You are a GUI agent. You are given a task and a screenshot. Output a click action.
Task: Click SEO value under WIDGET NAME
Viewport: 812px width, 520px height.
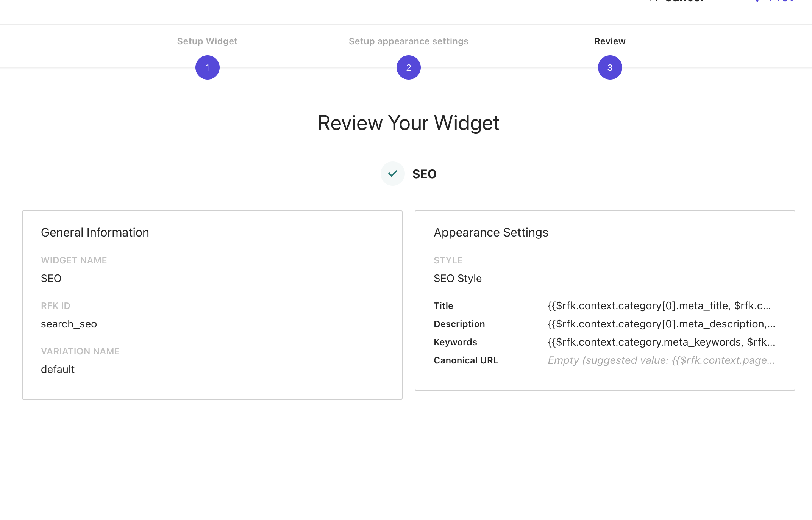pos(51,279)
